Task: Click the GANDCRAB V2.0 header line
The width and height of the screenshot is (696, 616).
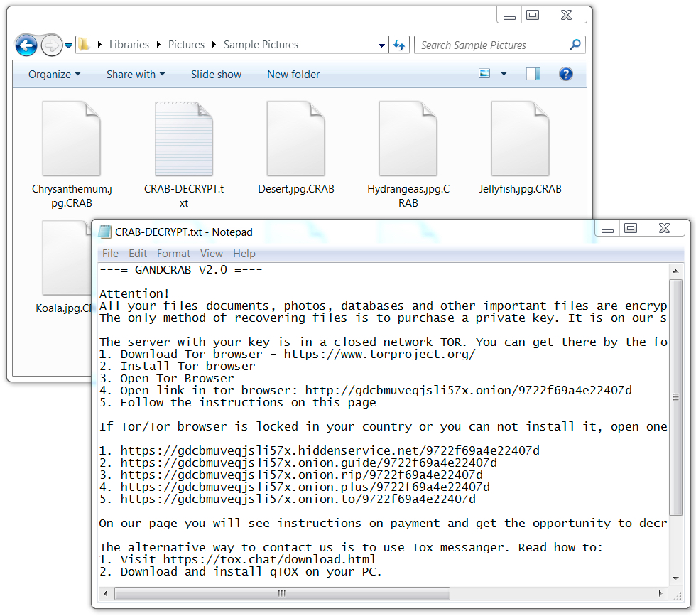Action: [180, 270]
